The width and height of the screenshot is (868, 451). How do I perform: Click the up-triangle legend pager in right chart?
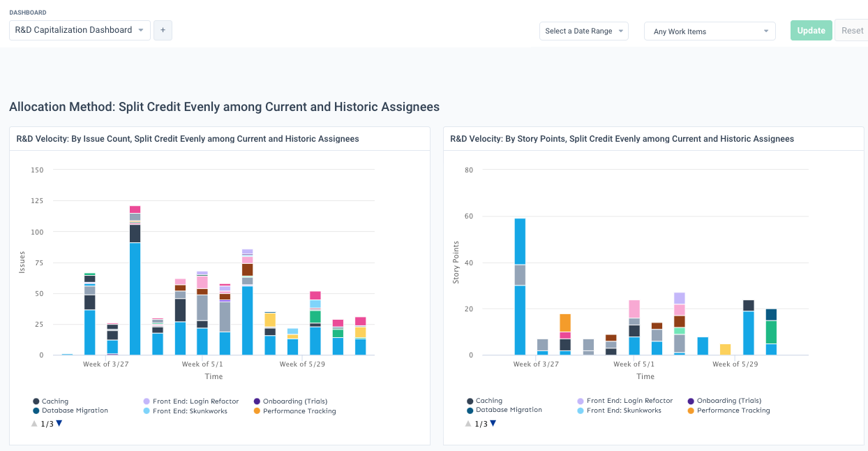pos(467,423)
